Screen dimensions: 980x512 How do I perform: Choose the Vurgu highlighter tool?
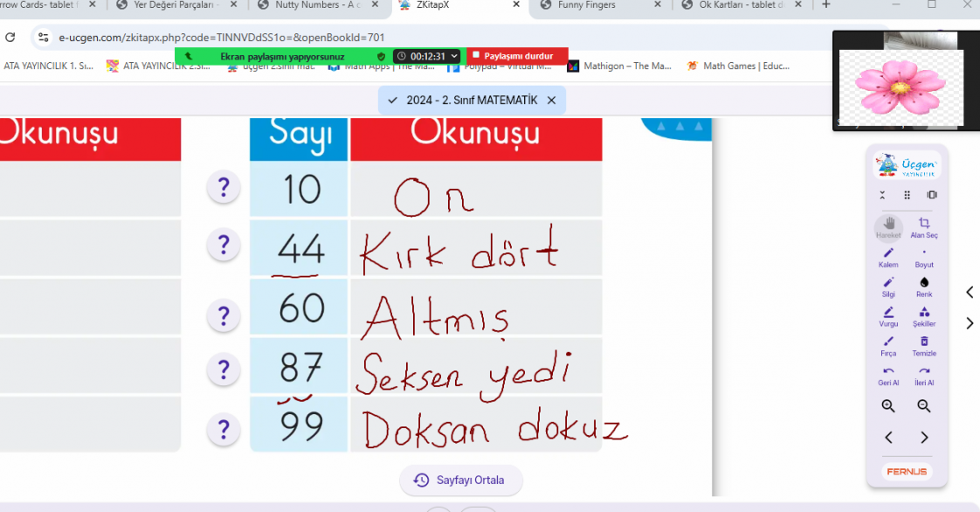pos(888,316)
